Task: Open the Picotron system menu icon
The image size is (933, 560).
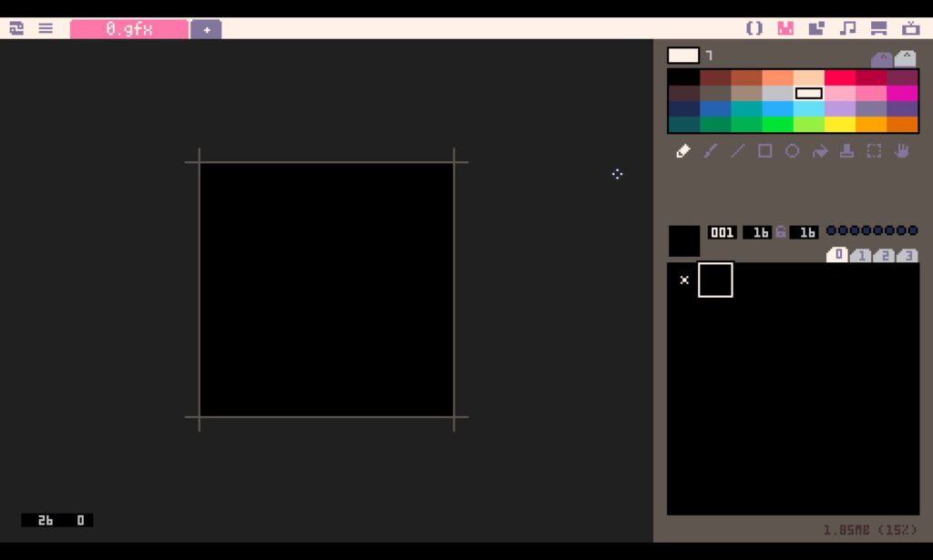Action: click(16, 28)
